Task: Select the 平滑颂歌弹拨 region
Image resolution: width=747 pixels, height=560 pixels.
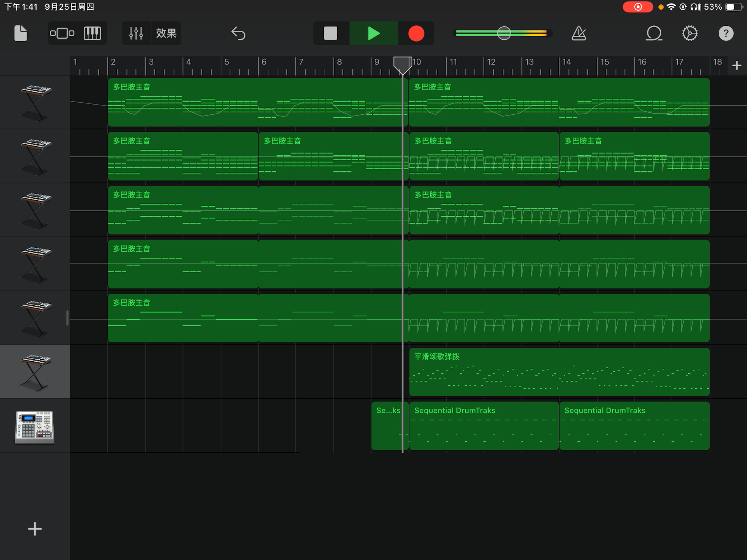Action: tap(559, 372)
